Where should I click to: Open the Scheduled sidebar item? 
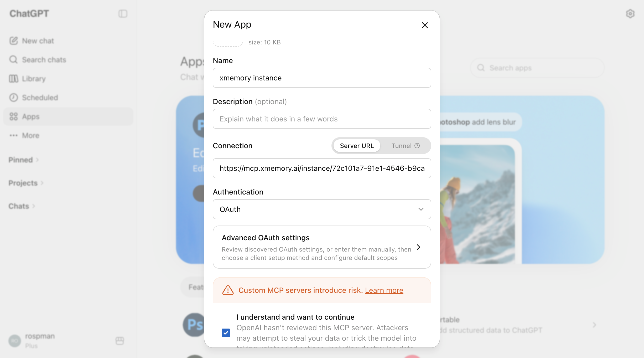pyautogui.click(x=68, y=98)
